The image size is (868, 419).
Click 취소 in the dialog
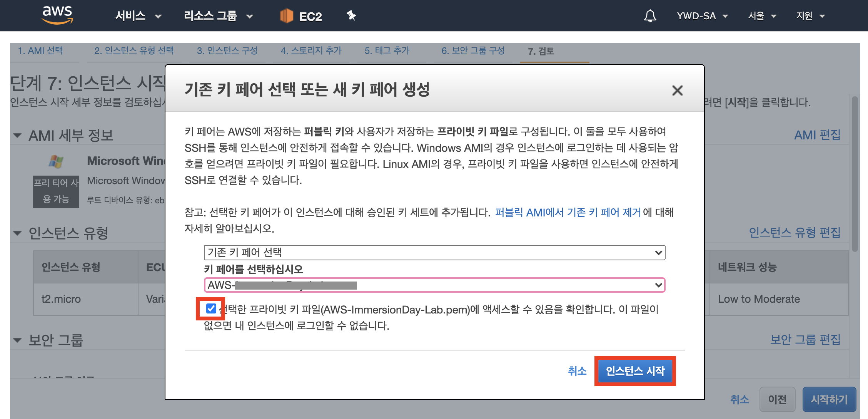click(577, 371)
